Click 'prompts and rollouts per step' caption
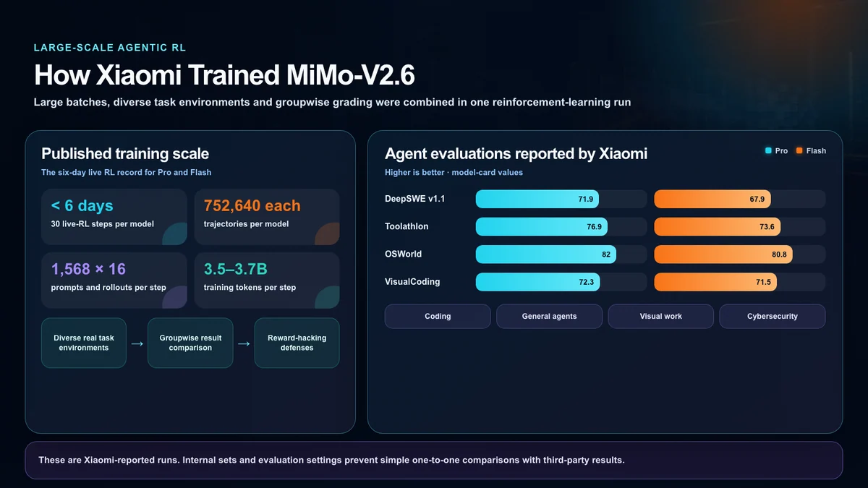 click(x=109, y=288)
